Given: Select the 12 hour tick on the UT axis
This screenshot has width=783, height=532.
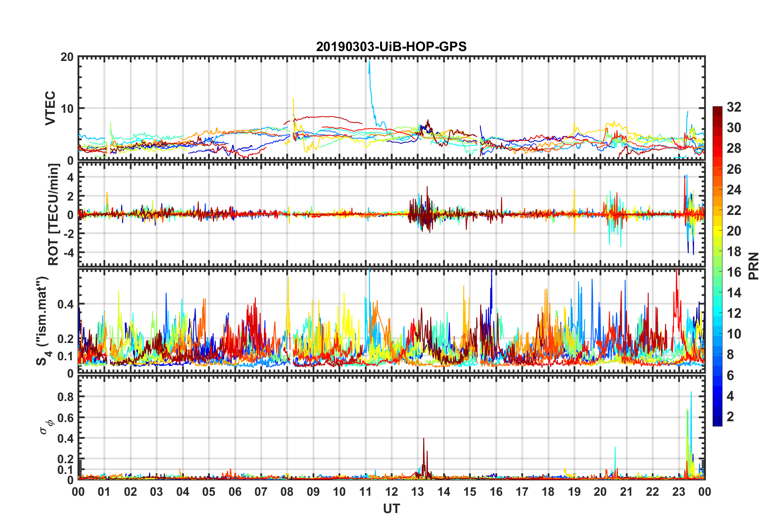Looking at the screenshot, I should tap(391, 492).
